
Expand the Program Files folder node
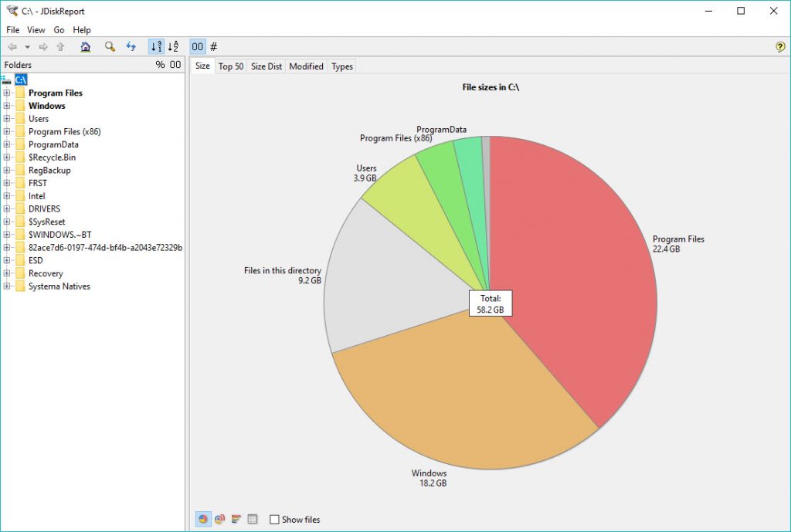6,93
